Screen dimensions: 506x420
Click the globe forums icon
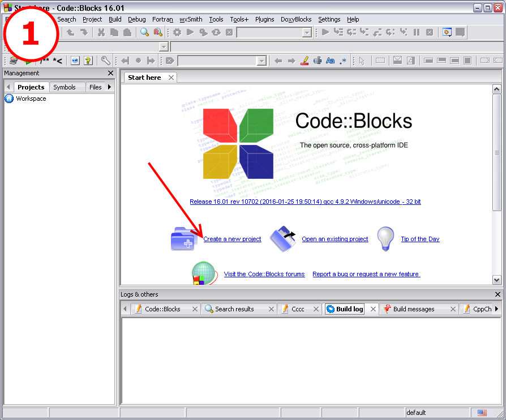[204, 273]
